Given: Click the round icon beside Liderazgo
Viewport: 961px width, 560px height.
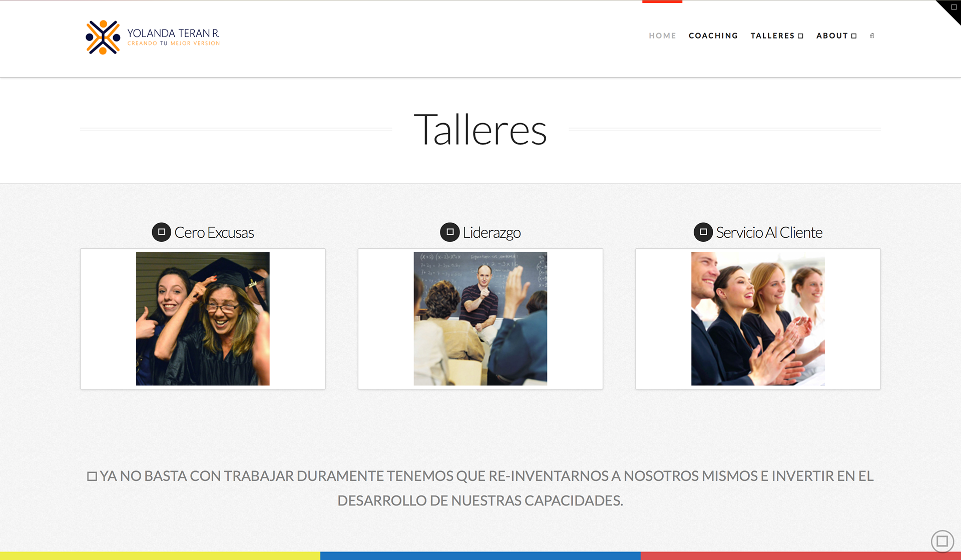Looking at the screenshot, I should pyautogui.click(x=449, y=232).
